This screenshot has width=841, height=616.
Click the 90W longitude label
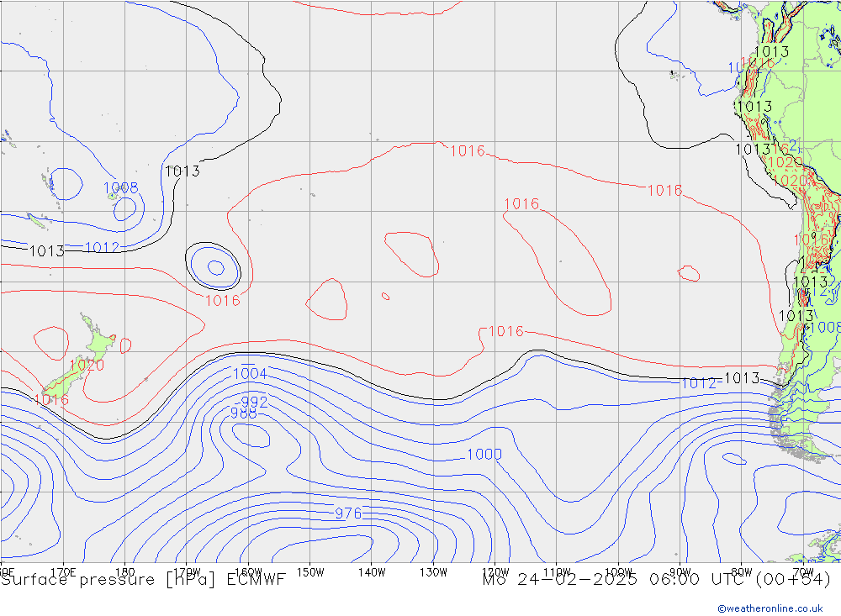coord(680,572)
